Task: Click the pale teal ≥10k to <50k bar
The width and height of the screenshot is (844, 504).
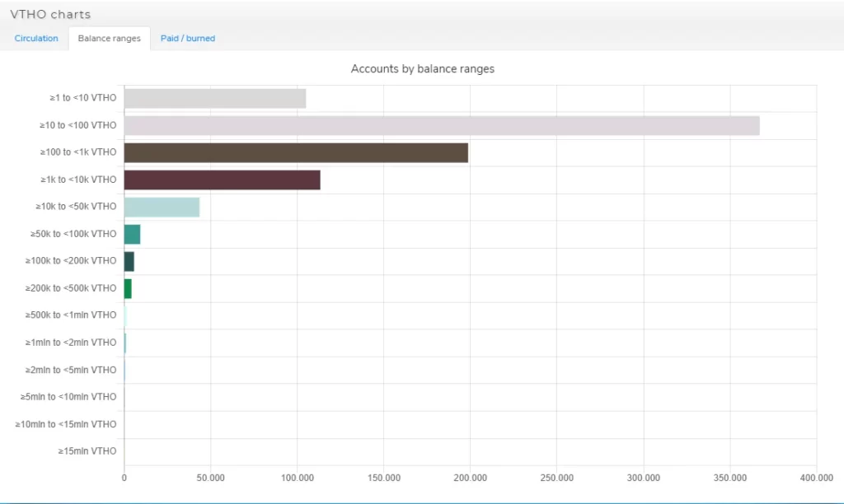Action: coord(162,207)
